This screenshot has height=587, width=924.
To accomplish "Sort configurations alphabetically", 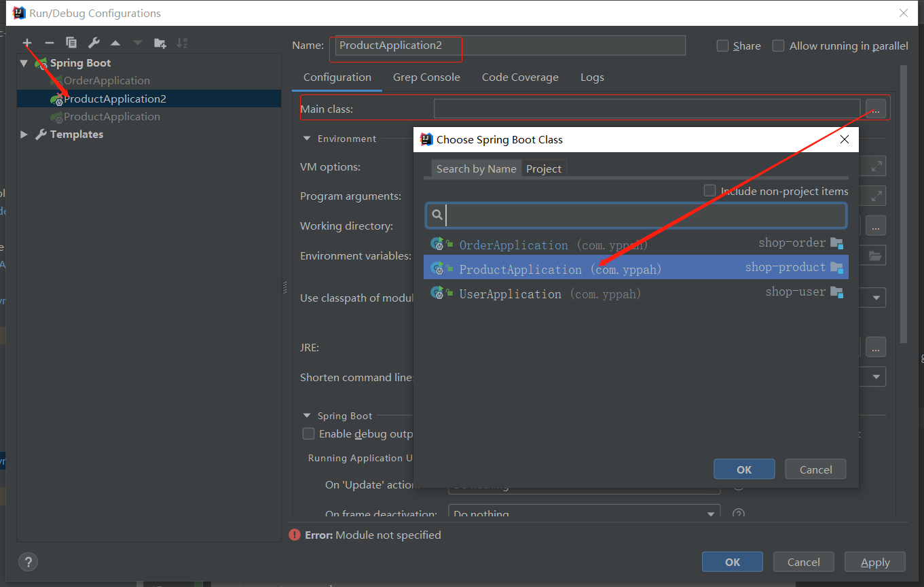I will pyautogui.click(x=182, y=43).
